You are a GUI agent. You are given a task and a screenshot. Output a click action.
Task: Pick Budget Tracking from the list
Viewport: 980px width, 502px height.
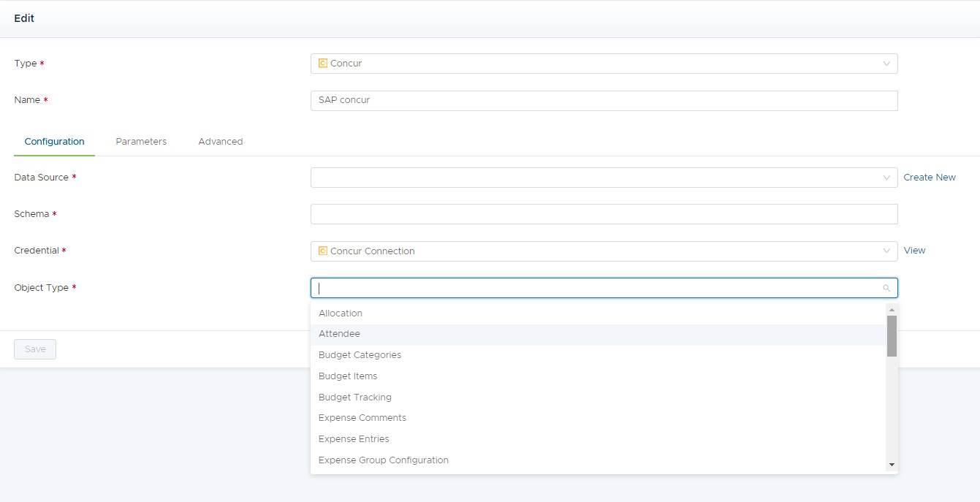pyautogui.click(x=355, y=398)
